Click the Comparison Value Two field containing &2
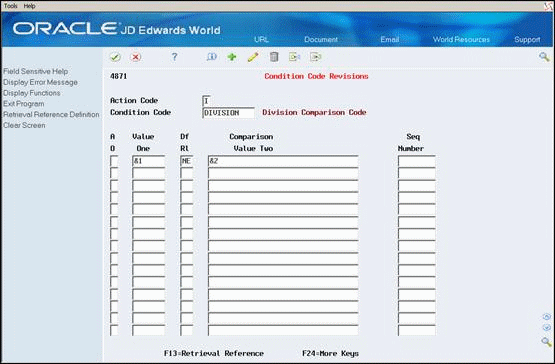 tap(283, 161)
